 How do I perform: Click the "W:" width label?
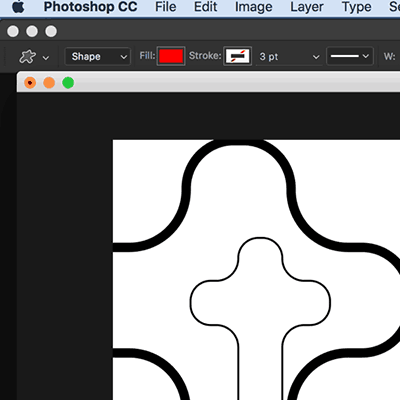(389, 56)
